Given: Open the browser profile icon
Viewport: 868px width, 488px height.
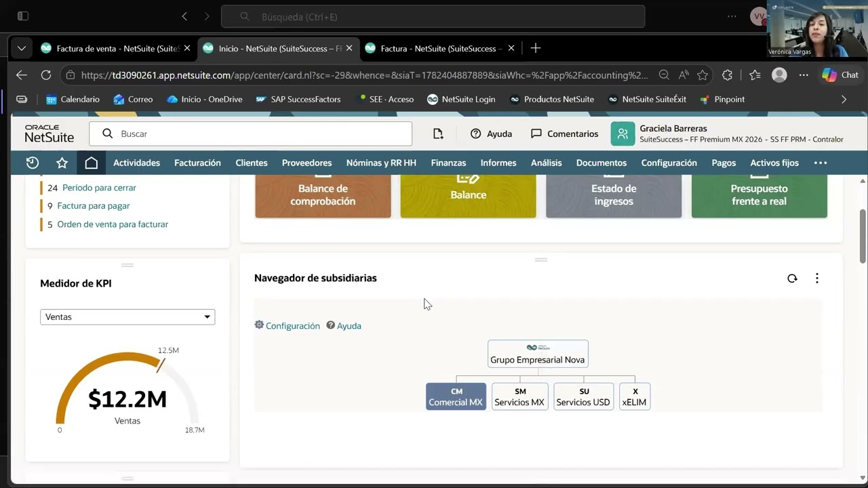Looking at the screenshot, I should [x=779, y=75].
